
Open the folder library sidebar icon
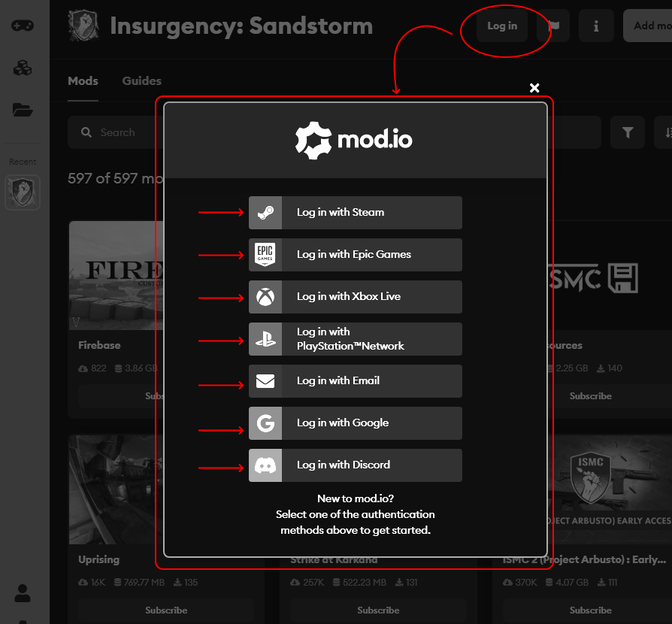(23, 111)
